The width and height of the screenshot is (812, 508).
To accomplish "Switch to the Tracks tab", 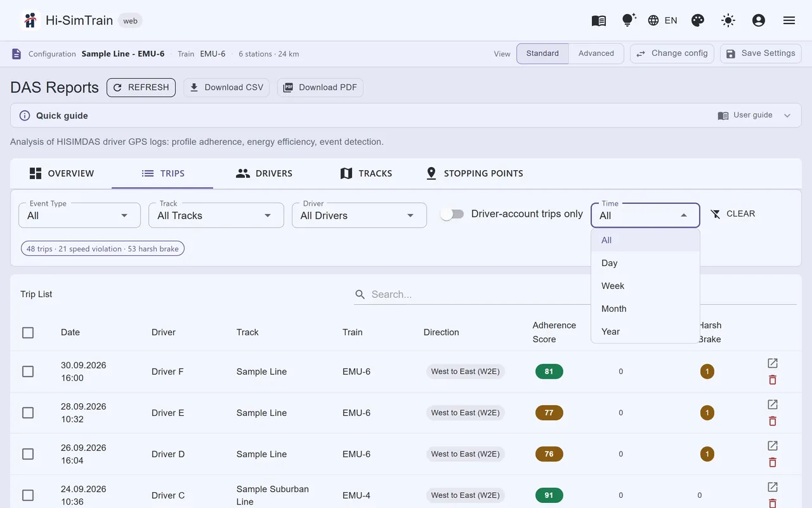I will click(x=365, y=173).
